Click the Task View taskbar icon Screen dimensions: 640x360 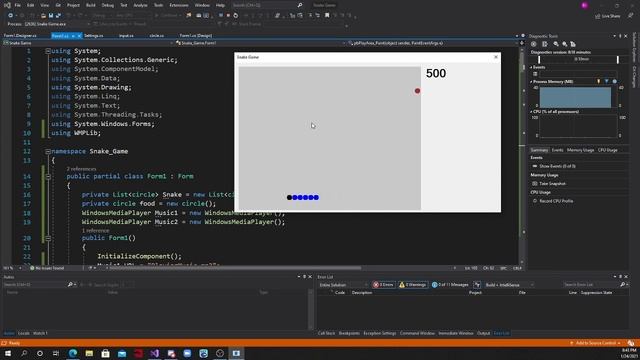pyautogui.click(x=56, y=353)
